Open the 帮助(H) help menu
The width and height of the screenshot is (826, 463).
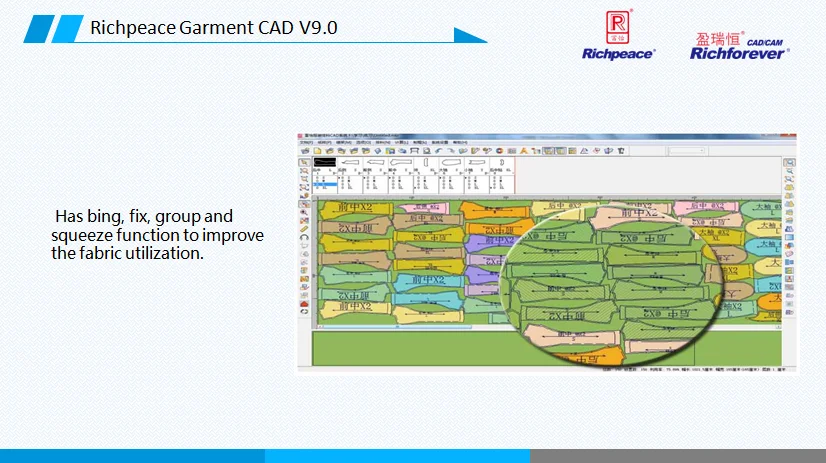coord(460,143)
